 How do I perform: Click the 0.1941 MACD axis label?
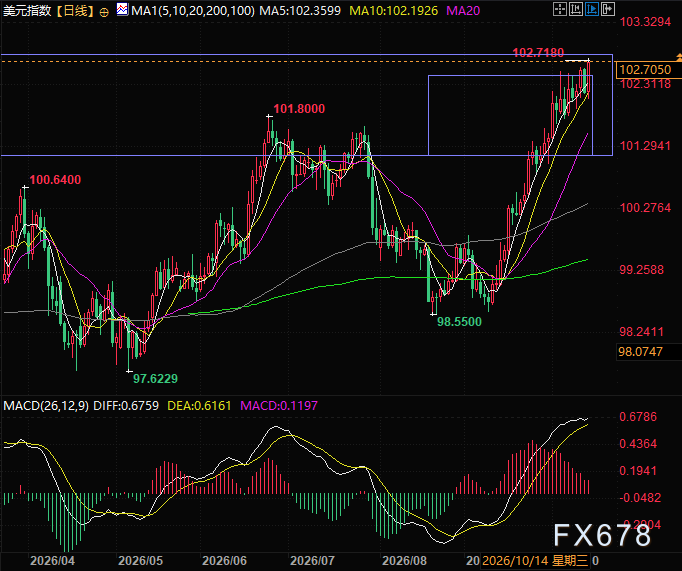[x=638, y=471]
